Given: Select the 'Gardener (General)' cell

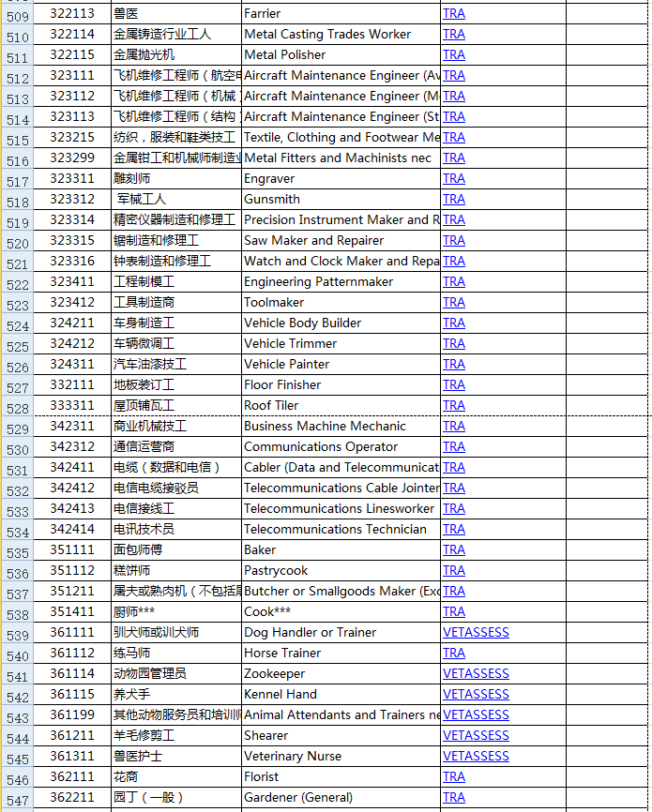Looking at the screenshot, I should pos(341,798).
